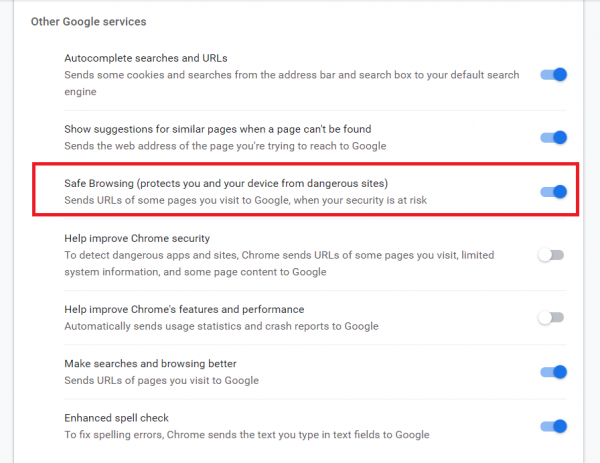Viewport: 600px width, 463px height.
Task: Click the "Other Google services" section heading
Action: (x=88, y=21)
